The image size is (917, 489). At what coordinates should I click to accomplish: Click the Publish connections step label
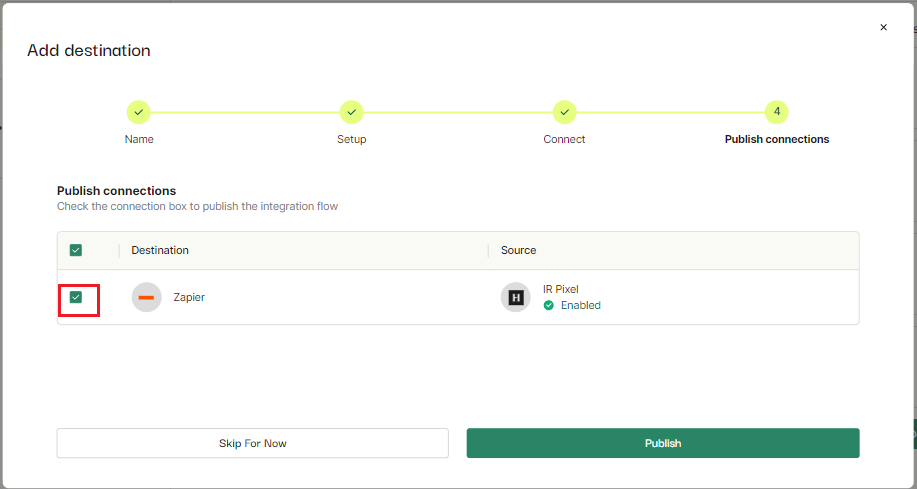click(777, 139)
